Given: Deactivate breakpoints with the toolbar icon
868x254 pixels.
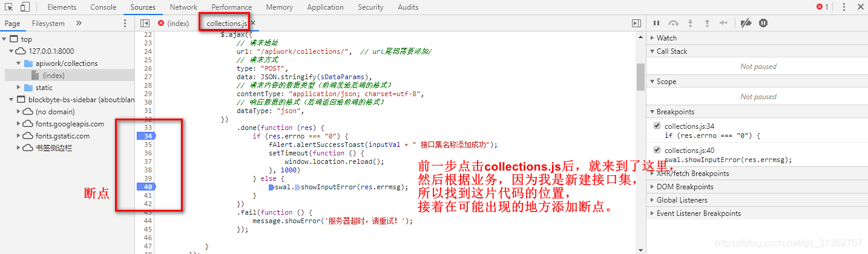Looking at the screenshot, I should tap(746, 23).
